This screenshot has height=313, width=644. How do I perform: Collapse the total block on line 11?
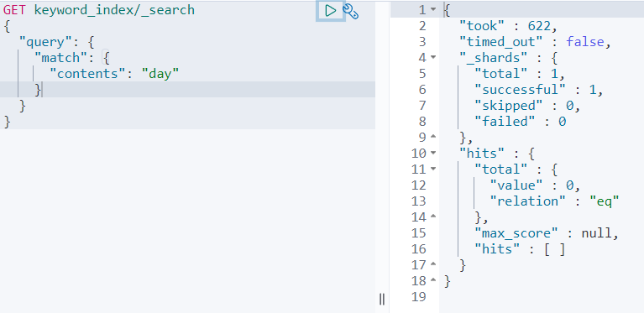pyautogui.click(x=433, y=169)
